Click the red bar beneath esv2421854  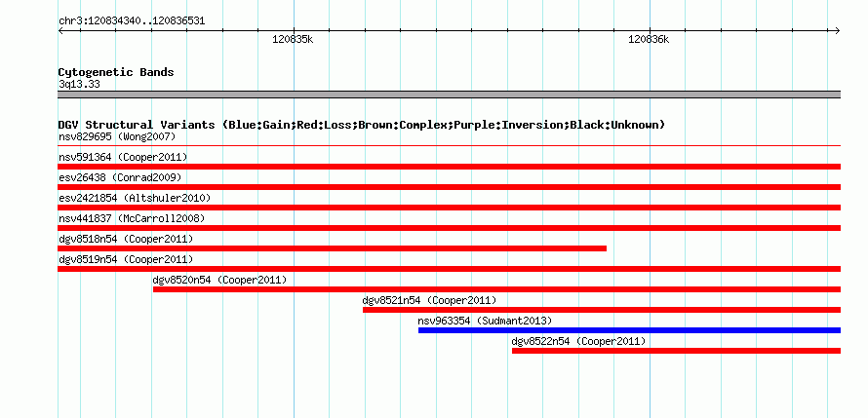[450, 208]
